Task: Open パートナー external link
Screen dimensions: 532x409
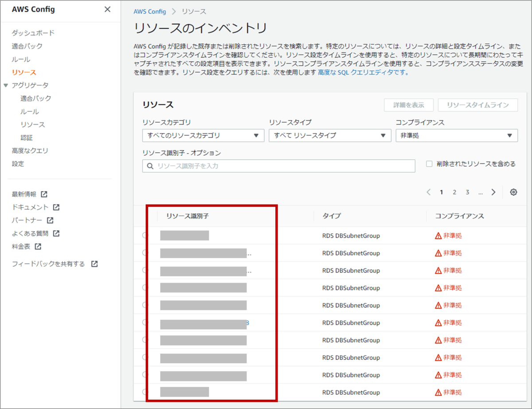Action: (27, 220)
